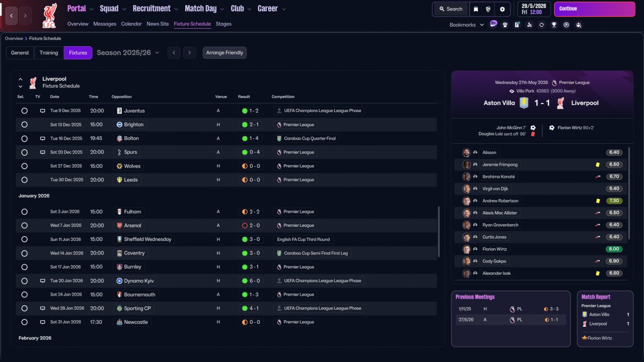Click Alisson's player portrait

click(466, 152)
